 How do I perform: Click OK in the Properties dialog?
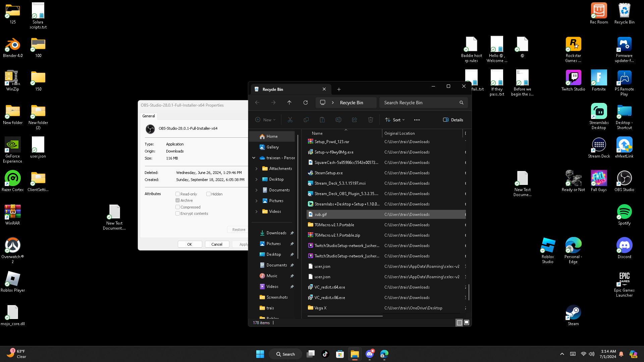click(190, 244)
